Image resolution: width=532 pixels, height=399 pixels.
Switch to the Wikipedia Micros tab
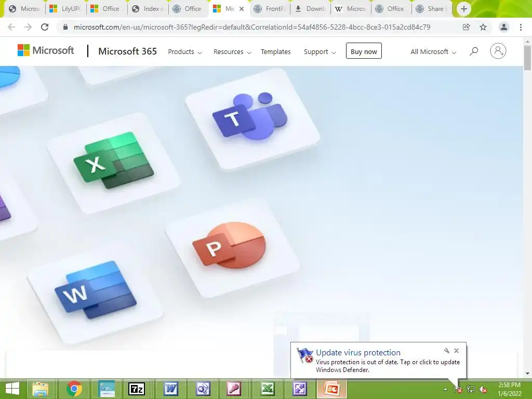[351, 9]
